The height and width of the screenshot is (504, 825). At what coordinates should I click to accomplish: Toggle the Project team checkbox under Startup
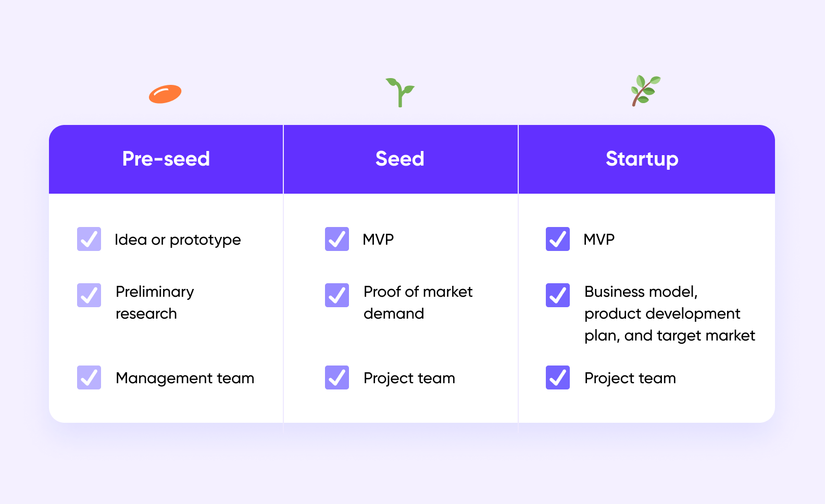tap(558, 377)
